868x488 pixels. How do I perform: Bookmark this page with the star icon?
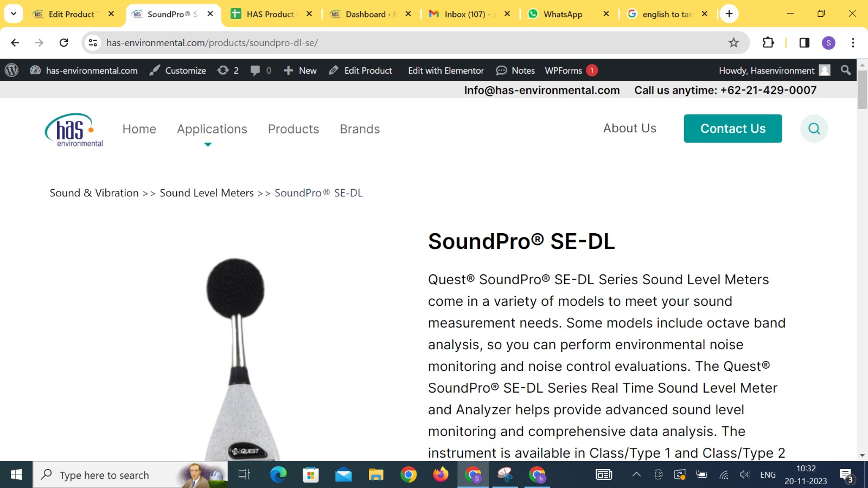click(x=733, y=42)
